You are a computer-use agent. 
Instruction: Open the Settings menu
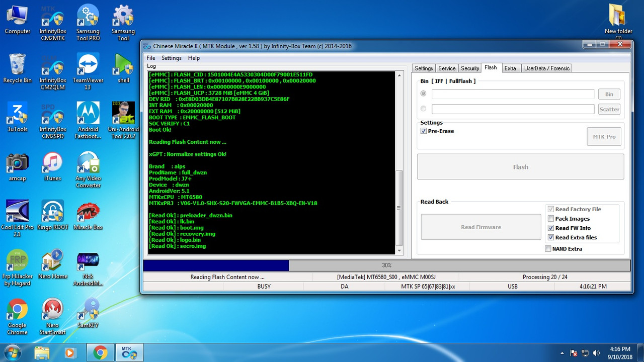point(172,58)
